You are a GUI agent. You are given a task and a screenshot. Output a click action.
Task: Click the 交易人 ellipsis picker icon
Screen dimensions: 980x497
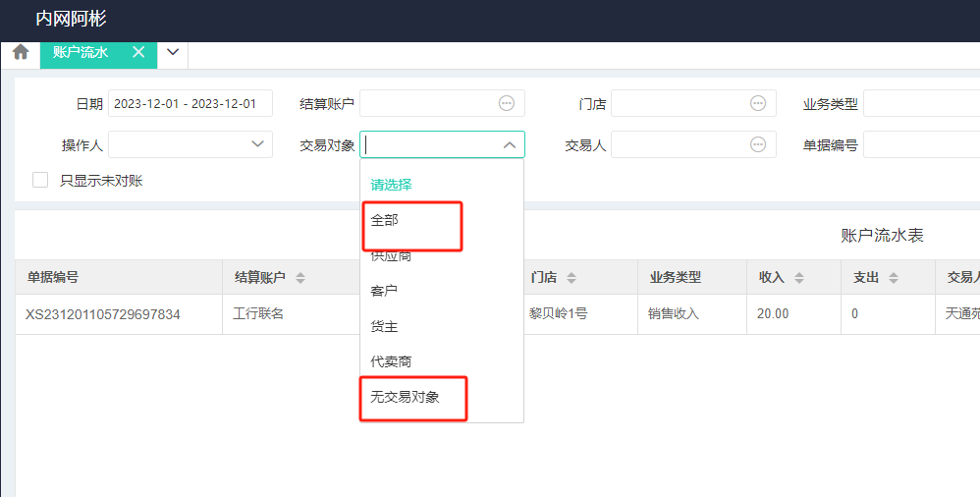click(758, 144)
